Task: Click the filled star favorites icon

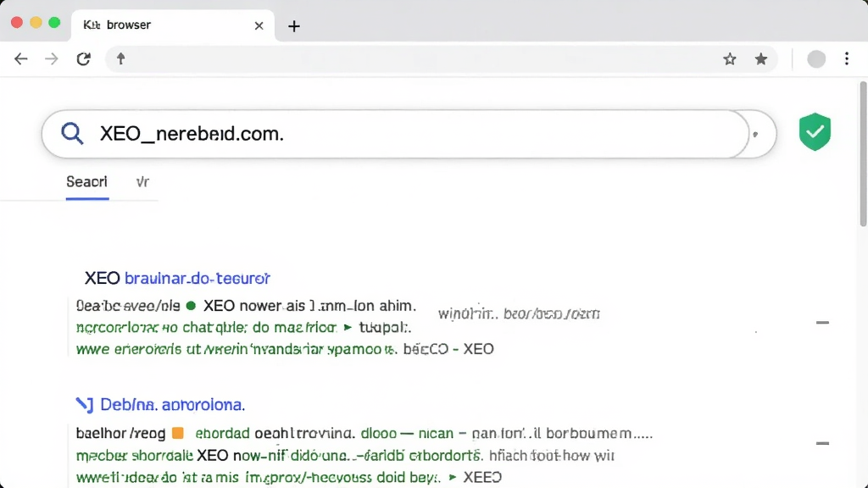Action: [761, 58]
